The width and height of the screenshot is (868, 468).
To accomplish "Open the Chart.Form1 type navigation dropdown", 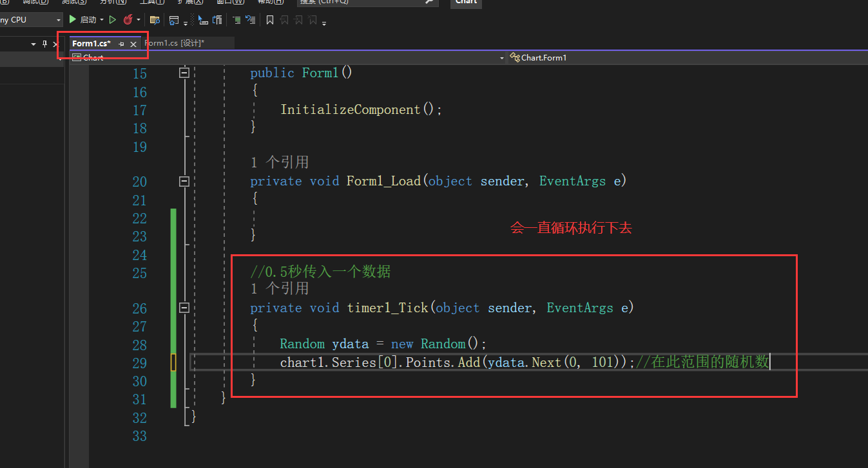I will tap(688, 57).
